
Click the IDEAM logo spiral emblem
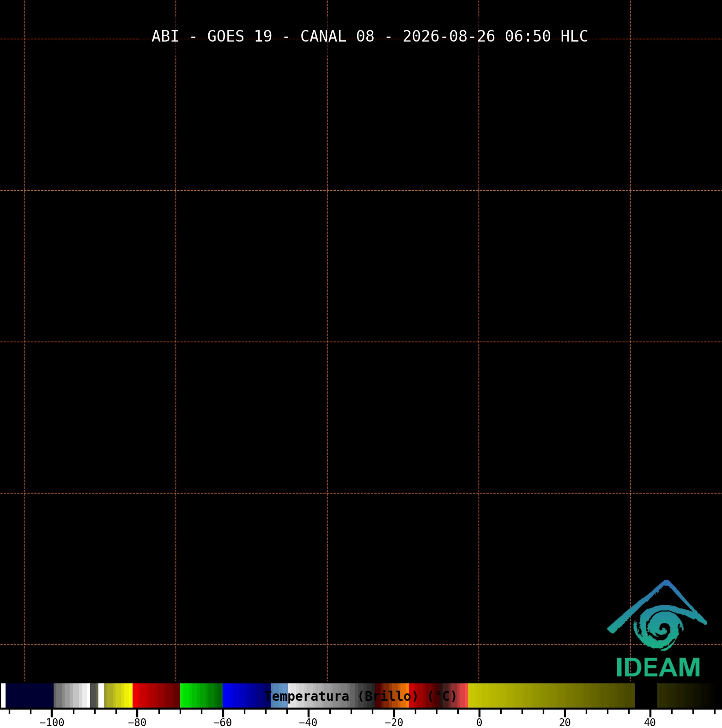pyautogui.click(x=658, y=628)
